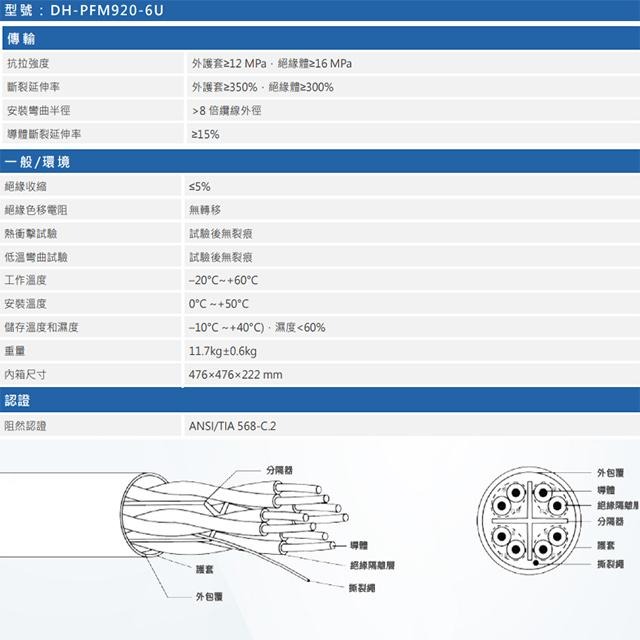Screen dimensions: 640x640
Task: Click the 護套 label on side-view diagram
Action: (x=204, y=569)
